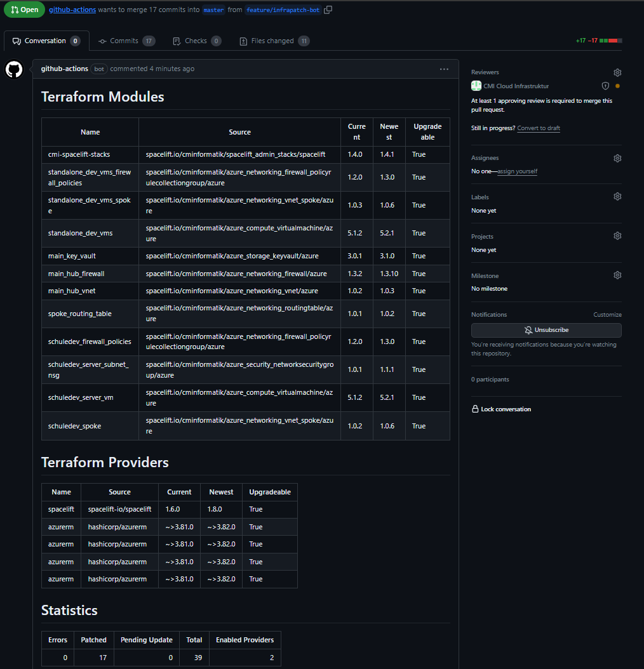Select the schuledev_server_vm module name cell
This screenshot has width=644, height=669.
click(90, 397)
